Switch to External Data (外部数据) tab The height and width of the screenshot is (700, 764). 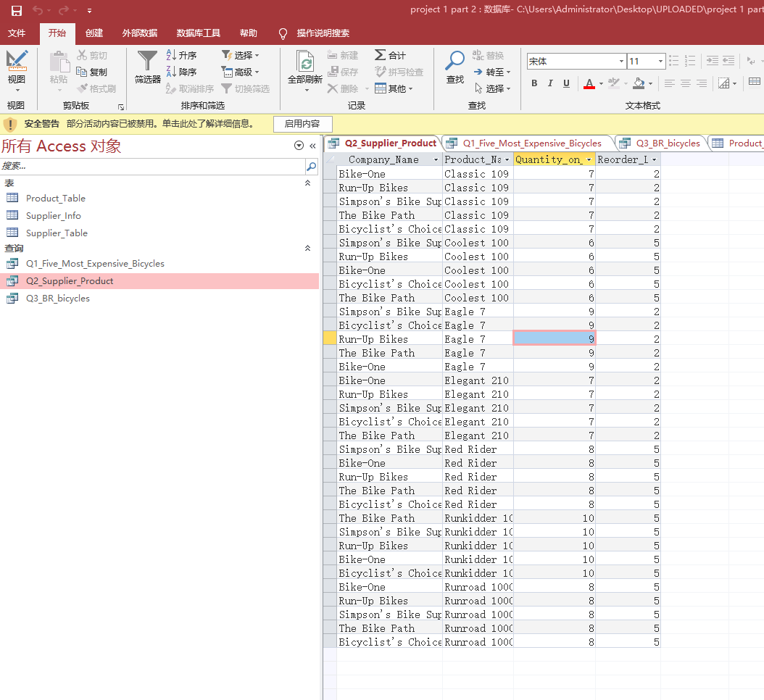(x=140, y=33)
